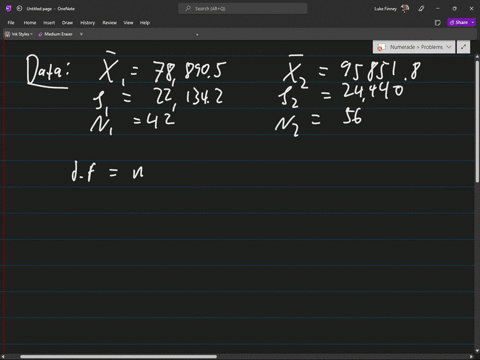Restore down the OneNote window
Image resolution: width=480 pixels, height=360 pixels.
tap(454, 9)
